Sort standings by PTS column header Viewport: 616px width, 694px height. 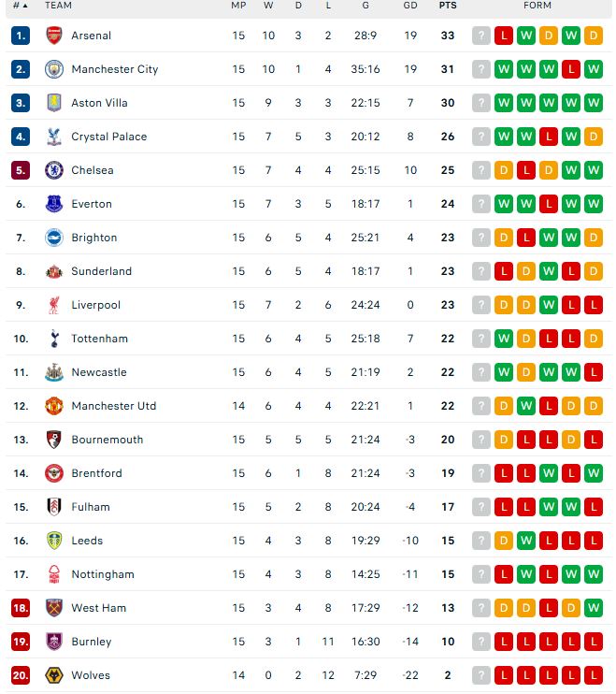448,6
